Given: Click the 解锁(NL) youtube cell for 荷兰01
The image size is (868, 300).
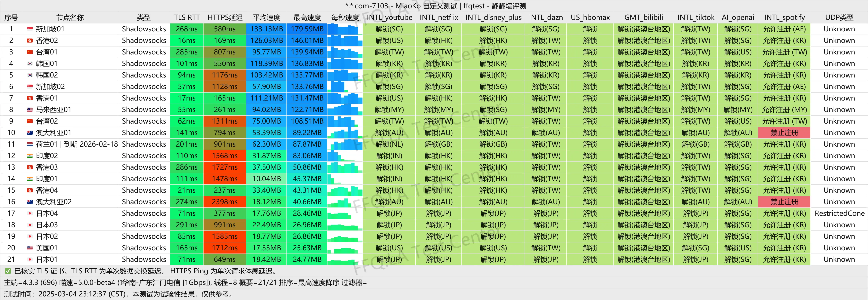Looking at the screenshot, I should [389, 144].
